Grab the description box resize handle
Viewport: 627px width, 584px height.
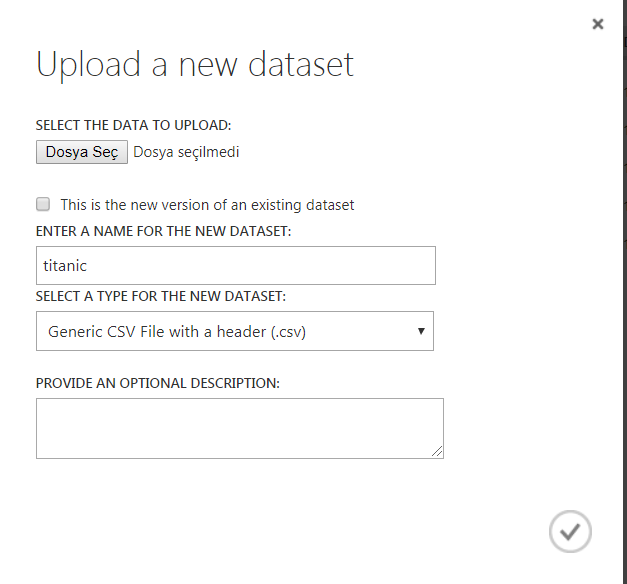437,452
